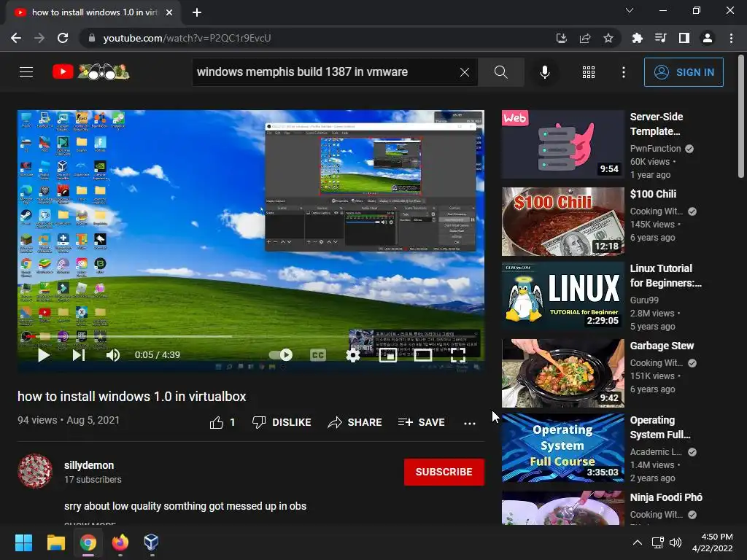
Task: Open VirtualBox from taskbar
Action: coord(151,542)
